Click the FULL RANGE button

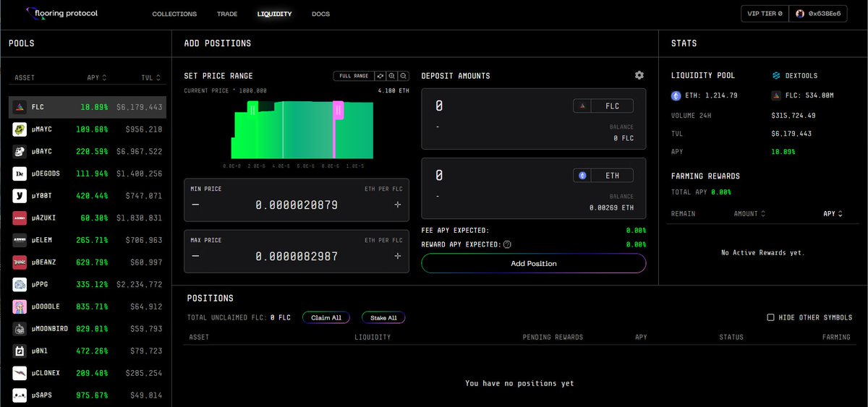click(354, 76)
